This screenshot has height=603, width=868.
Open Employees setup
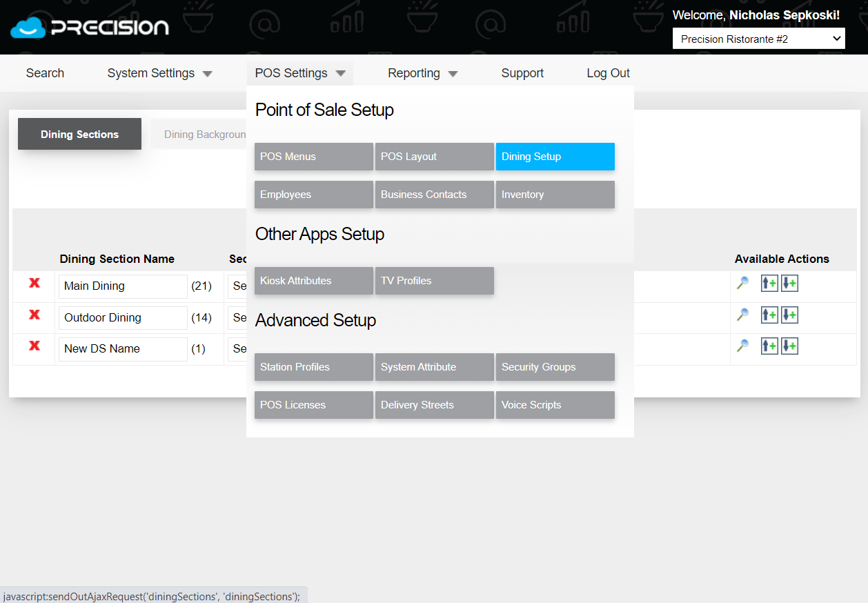pyautogui.click(x=314, y=195)
